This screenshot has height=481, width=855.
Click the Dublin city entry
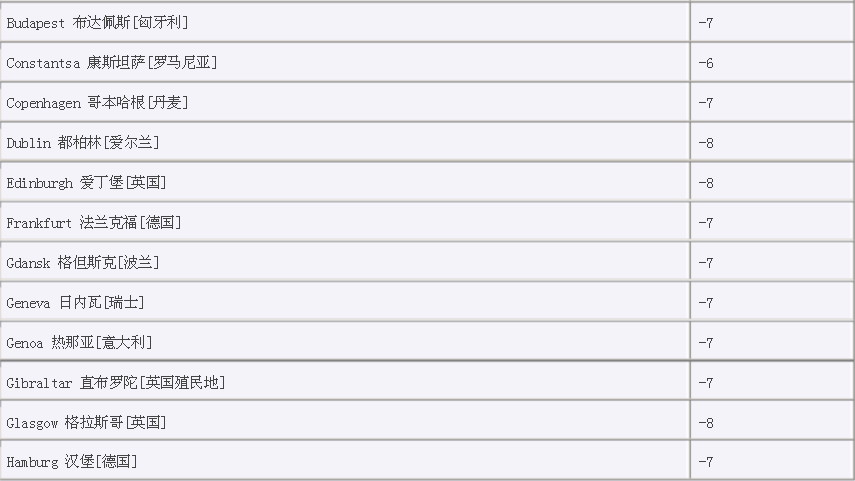coord(83,142)
